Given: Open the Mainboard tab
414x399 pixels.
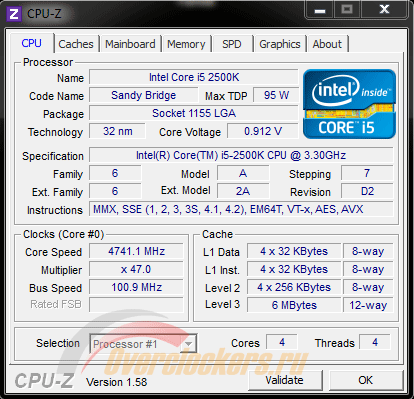Looking at the screenshot, I should click(130, 44).
